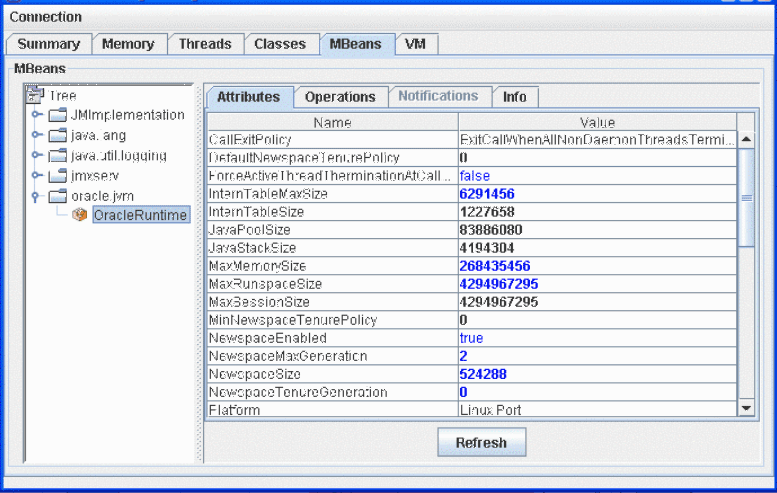Click the DefaultNewspaceTenurePolicy attribute name
The width and height of the screenshot is (777, 493).
pos(304,158)
